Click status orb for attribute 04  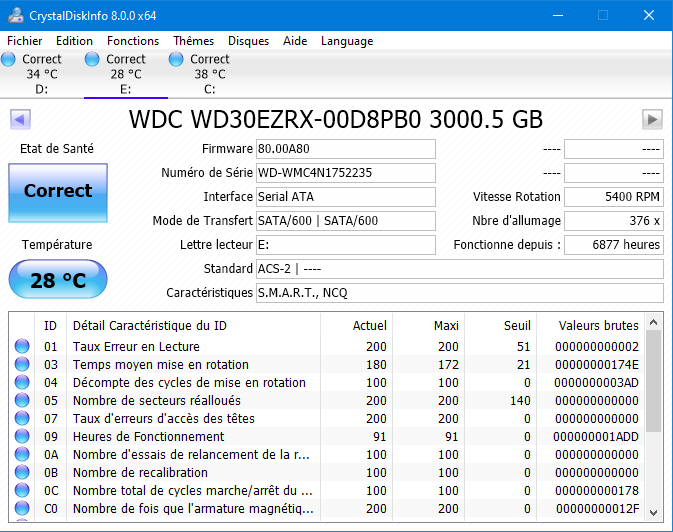click(22, 382)
